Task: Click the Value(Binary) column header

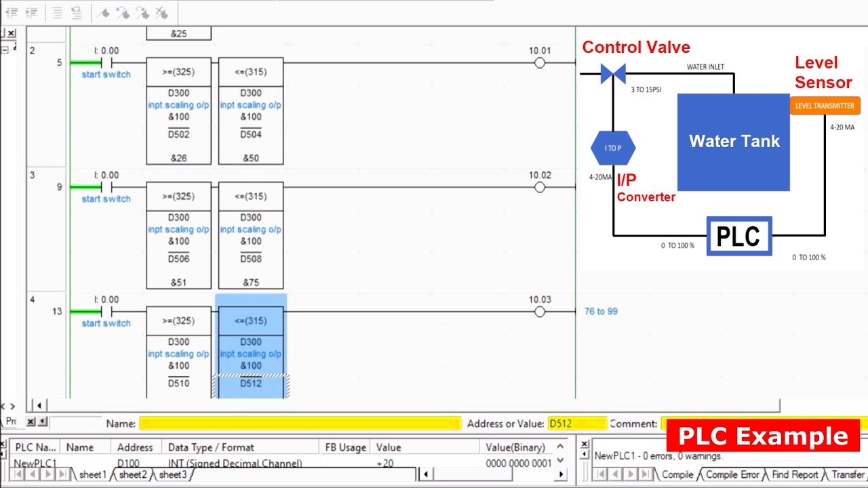Action: point(517,447)
